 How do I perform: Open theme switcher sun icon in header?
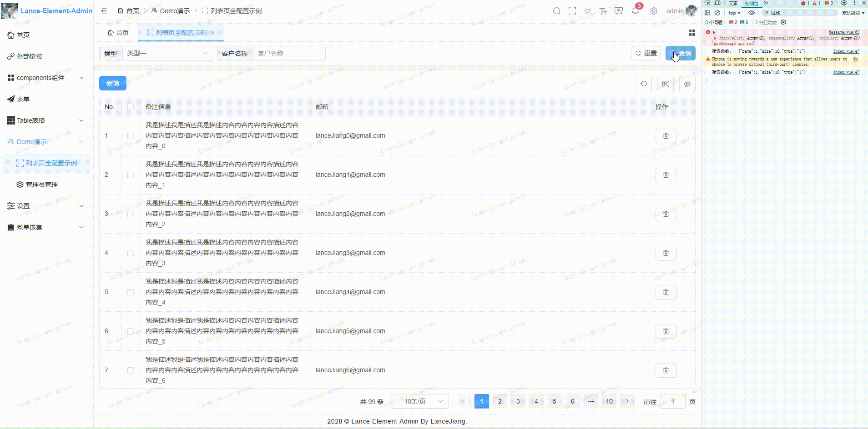click(x=588, y=10)
